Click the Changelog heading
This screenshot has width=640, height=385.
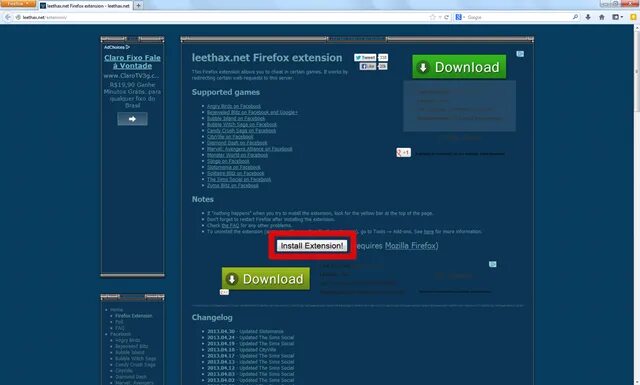[x=212, y=317]
